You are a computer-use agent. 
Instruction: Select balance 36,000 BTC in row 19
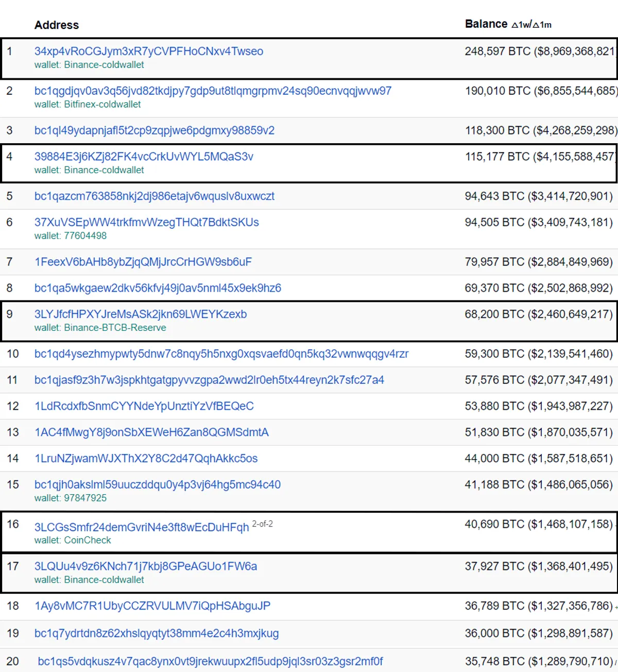pyautogui.click(x=539, y=634)
